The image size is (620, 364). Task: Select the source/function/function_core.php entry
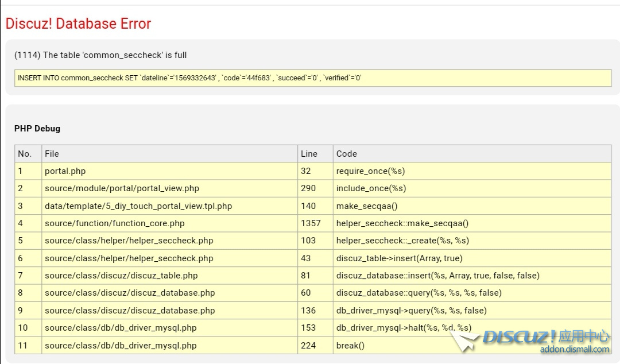[114, 223]
